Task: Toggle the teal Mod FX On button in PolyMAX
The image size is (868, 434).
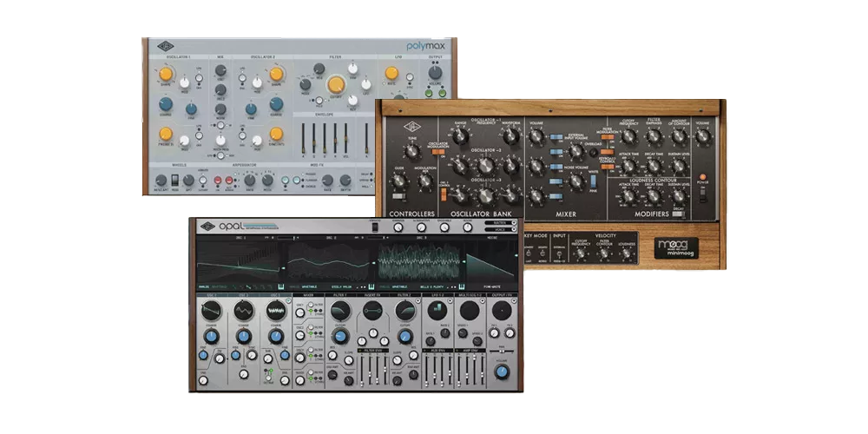Action: pos(285,180)
